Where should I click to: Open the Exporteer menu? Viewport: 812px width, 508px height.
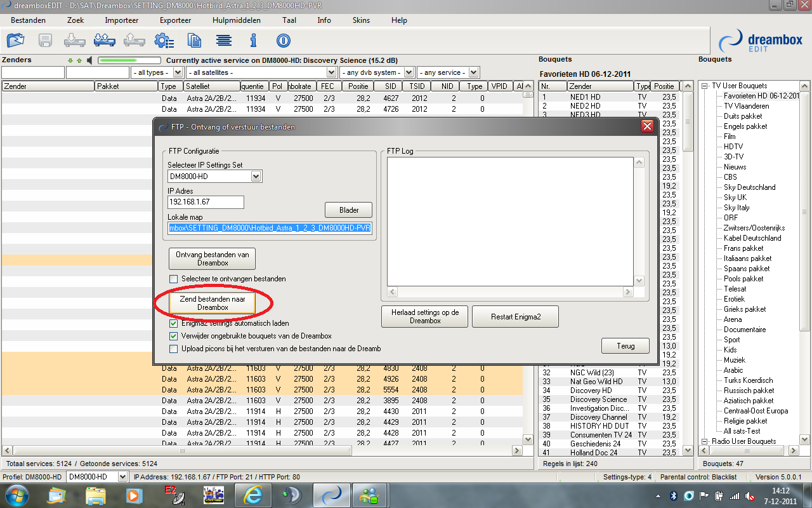coord(175,20)
